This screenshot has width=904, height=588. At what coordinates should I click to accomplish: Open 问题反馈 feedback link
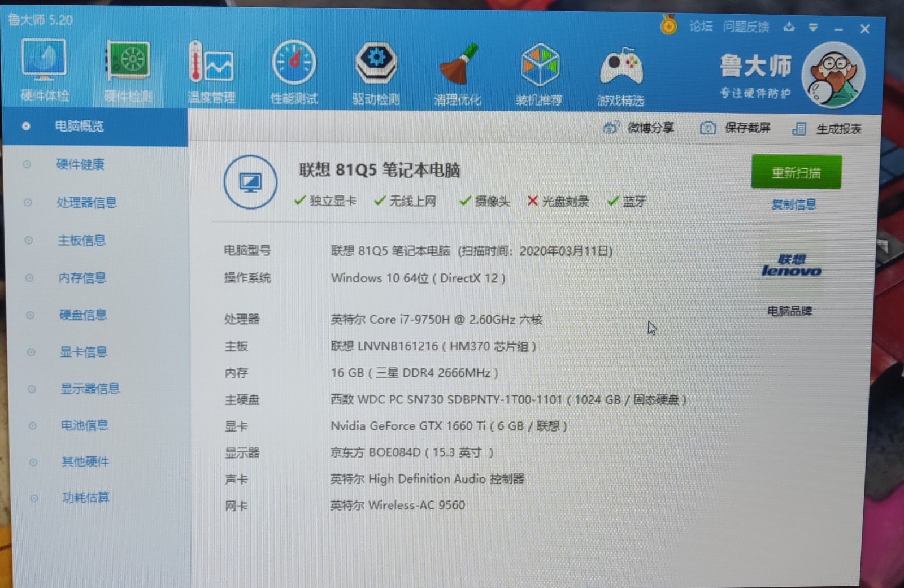coord(746,27)
